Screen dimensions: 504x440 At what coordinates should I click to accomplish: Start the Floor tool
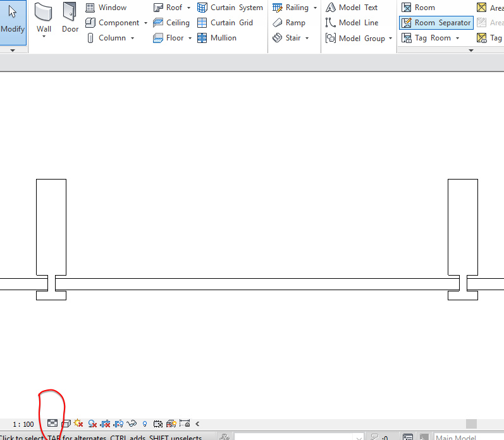click(168, 38)
